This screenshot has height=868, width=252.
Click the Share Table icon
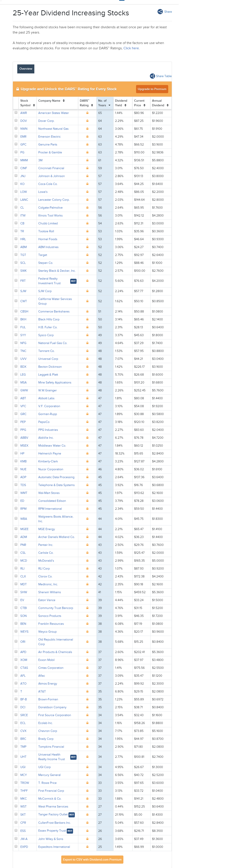[152, 76]
